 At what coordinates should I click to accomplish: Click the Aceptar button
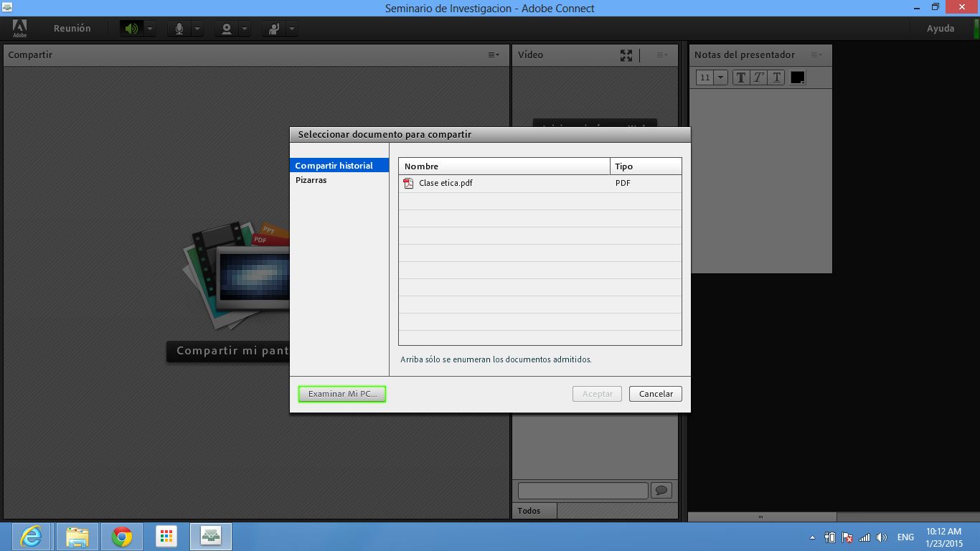(597, 394)
